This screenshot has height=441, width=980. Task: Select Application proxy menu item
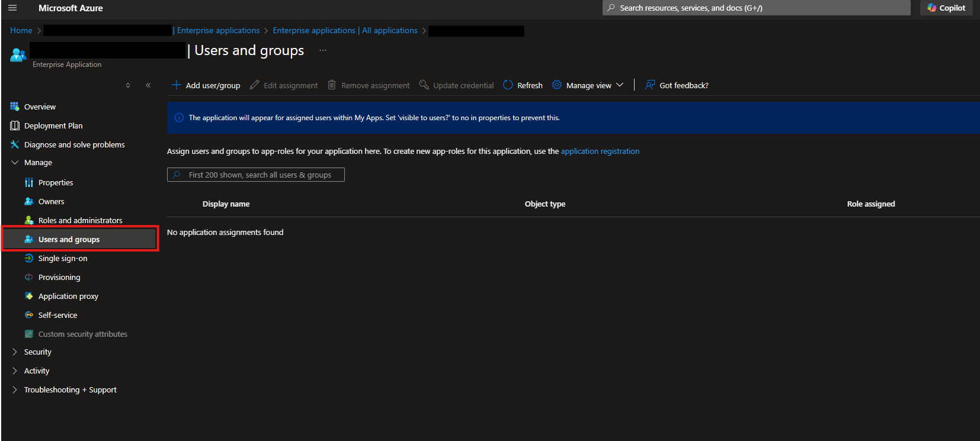click(68, 296)
